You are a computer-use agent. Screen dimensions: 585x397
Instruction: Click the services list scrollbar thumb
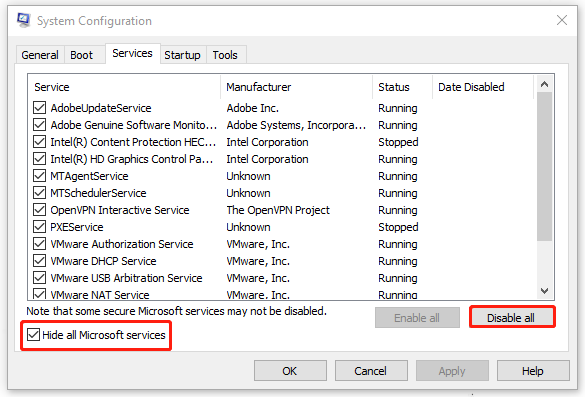pyautogui.click(x=544, y=166)
